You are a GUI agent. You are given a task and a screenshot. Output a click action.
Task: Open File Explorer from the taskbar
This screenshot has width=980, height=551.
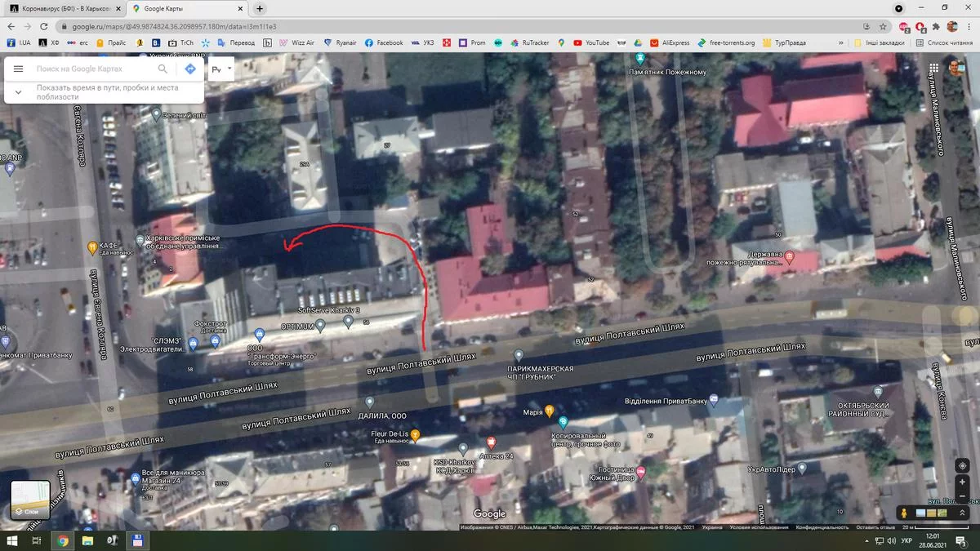coord(87,541)
